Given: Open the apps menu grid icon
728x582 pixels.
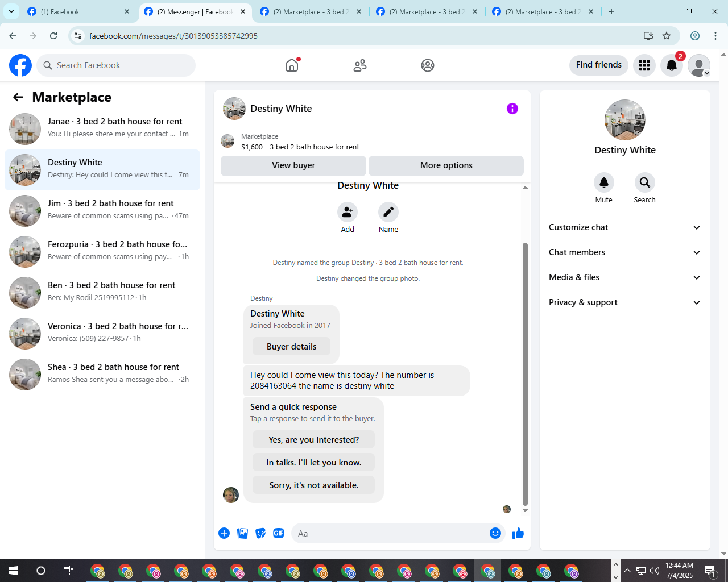Looking at the screenshot, I should point(644,65).
